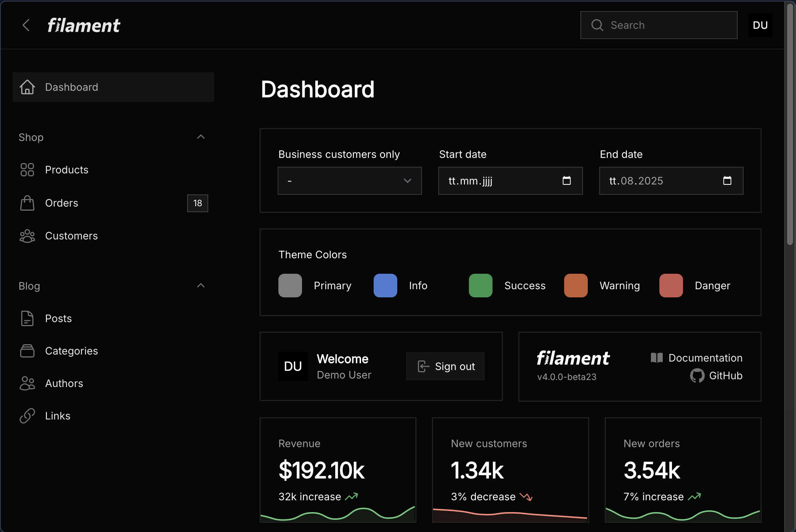This screenshot has height=532, width=796.
Task: Open the DU user avatar menu
Action: point(760,25)
